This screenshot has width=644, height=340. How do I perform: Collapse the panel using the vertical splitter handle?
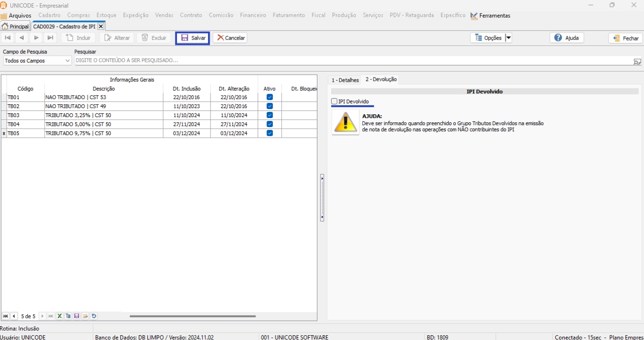[x=322, y=197]
